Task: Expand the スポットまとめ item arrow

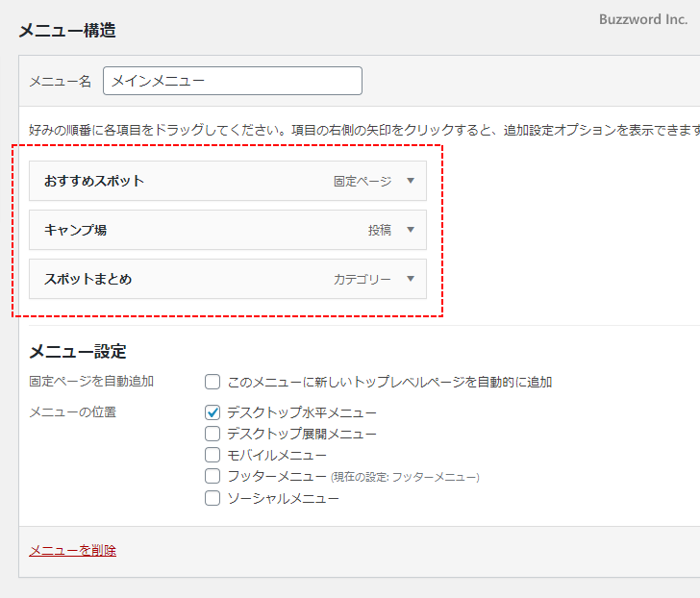Action: [x=410, y=280]
